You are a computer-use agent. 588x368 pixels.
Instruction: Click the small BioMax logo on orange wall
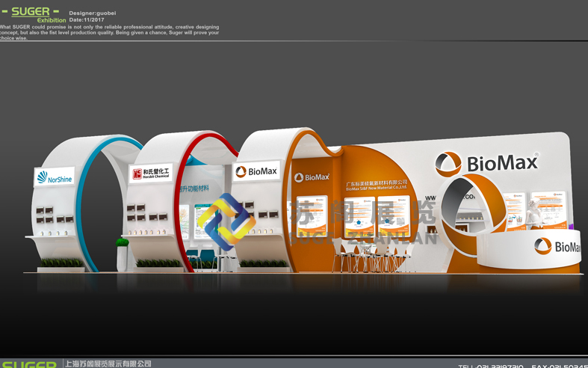[312, 177]
